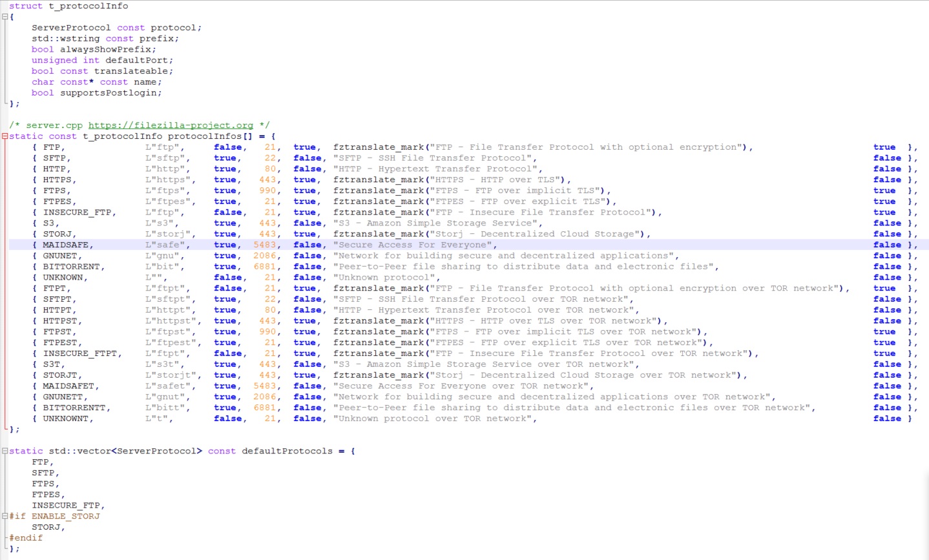The width and height of the screenshot is (929, 560).
Task: Click "Secure Access For Everyone" string
Action: [413, 245]
